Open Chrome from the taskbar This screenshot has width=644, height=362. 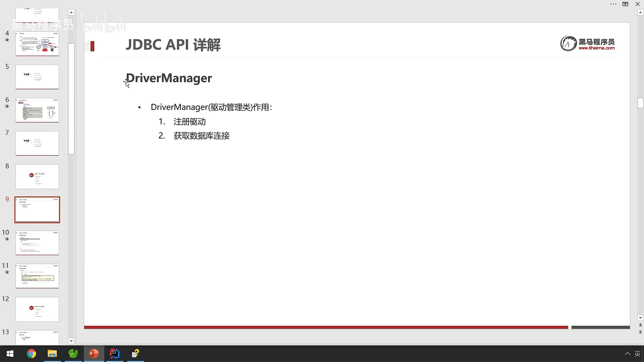[31, 354]
